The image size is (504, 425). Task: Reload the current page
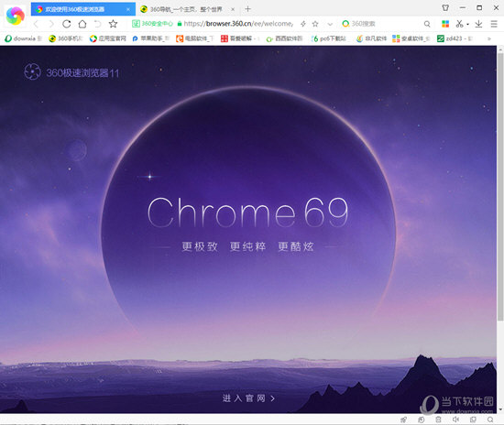pyautogui.click(x=67, y=24)
